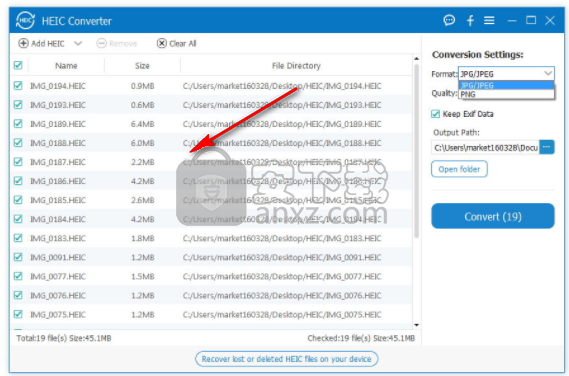The height and width of the screenshot is (376, 569).
Task: Sort by the Size column header
Action: (142, 66)
